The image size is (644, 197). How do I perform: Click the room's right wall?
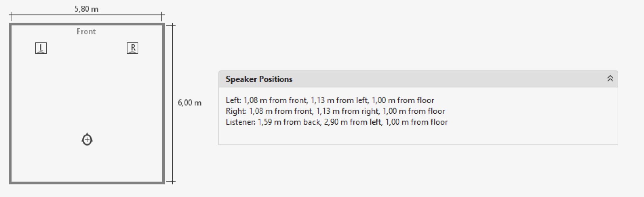(164, 103)
